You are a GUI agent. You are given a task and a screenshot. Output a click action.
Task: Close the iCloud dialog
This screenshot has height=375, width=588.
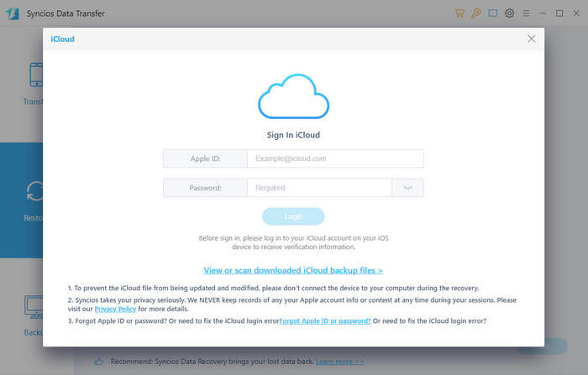[531, 39]
